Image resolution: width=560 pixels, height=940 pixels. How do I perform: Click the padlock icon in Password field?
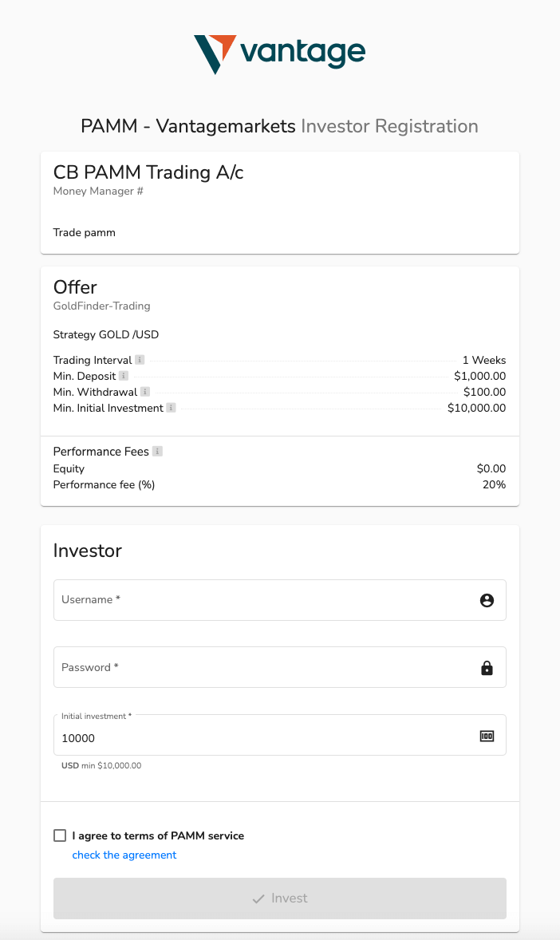pos(487,667)
